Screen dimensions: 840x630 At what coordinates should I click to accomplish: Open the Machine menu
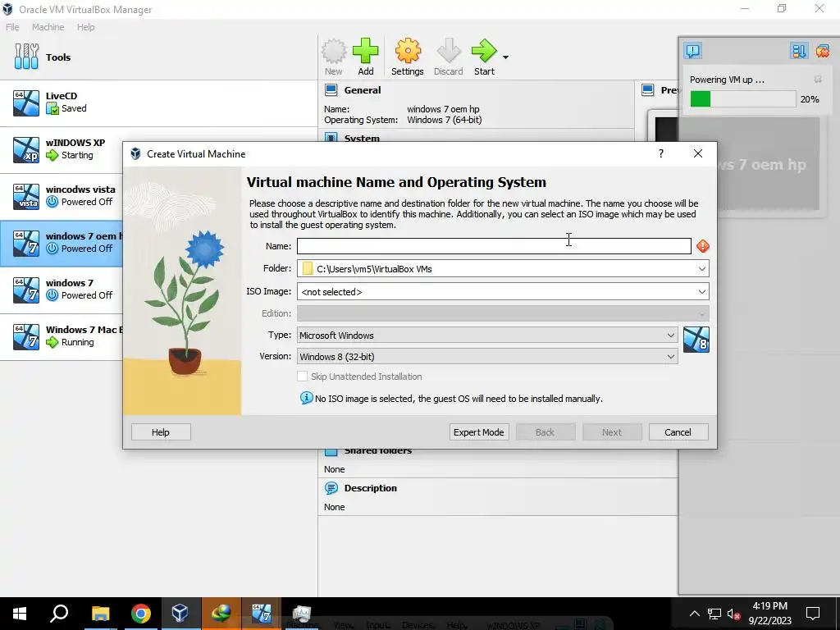tap(48, 27)
